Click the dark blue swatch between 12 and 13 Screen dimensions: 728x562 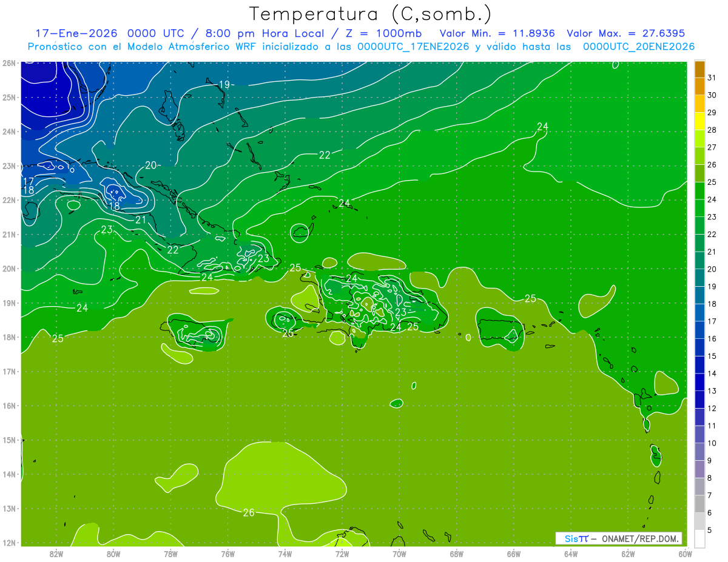(699, 400)
